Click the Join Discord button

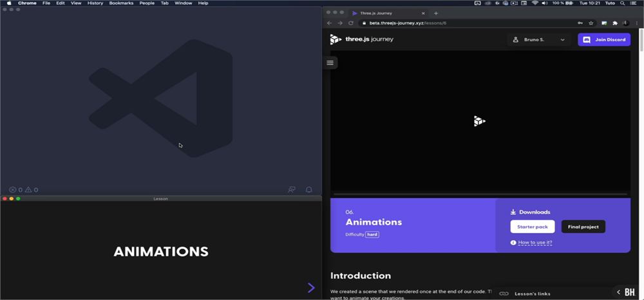click(604, 40)
